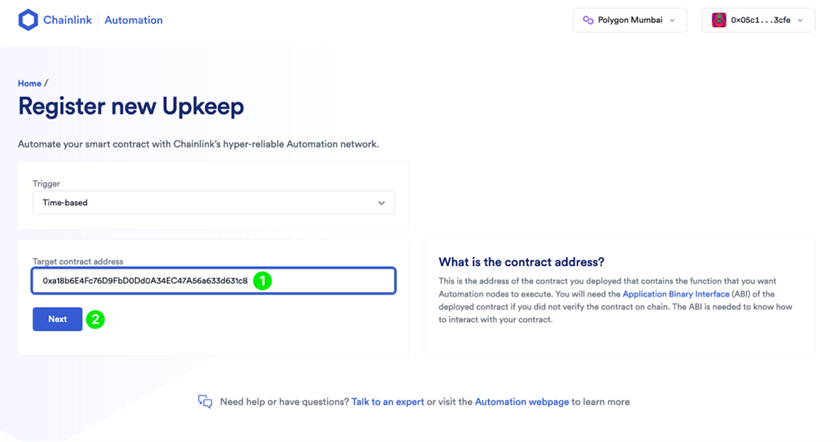Click the Talk to an expert link
The height and width of the screenshot is (442, 837).
tap(388, 402)
